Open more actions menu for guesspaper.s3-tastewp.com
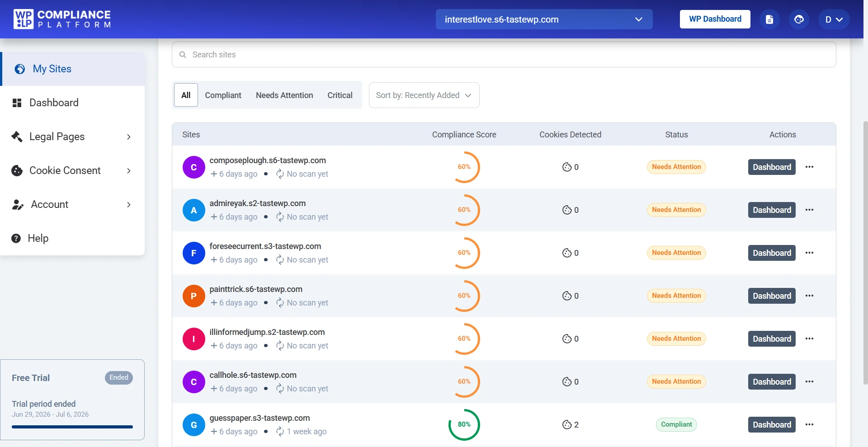Screen dimensions: 868x447 [x=810, y=424]
